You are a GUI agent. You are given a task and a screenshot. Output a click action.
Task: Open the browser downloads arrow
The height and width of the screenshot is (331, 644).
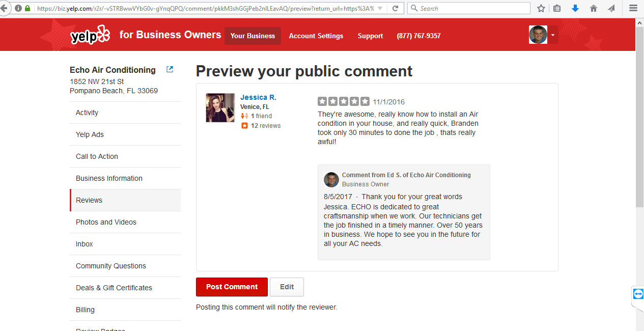575,8
